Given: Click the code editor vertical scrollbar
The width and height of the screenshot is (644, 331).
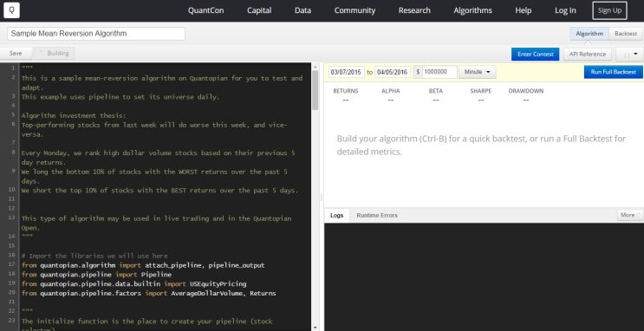Looking at the screenshot, I should [315, 197].
